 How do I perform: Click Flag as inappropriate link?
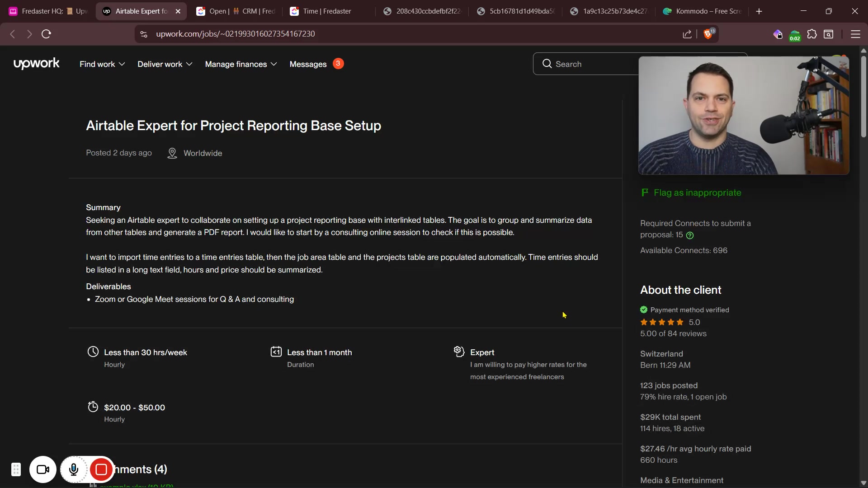[697, 193]
